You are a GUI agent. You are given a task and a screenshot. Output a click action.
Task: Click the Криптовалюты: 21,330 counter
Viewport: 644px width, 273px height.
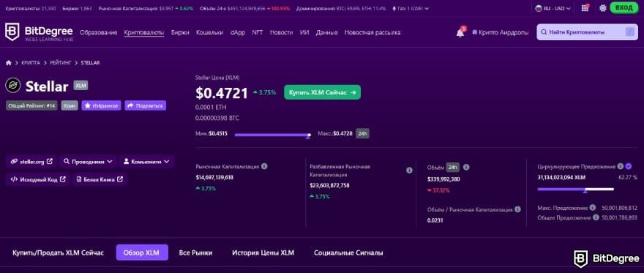tap(31, 8)
